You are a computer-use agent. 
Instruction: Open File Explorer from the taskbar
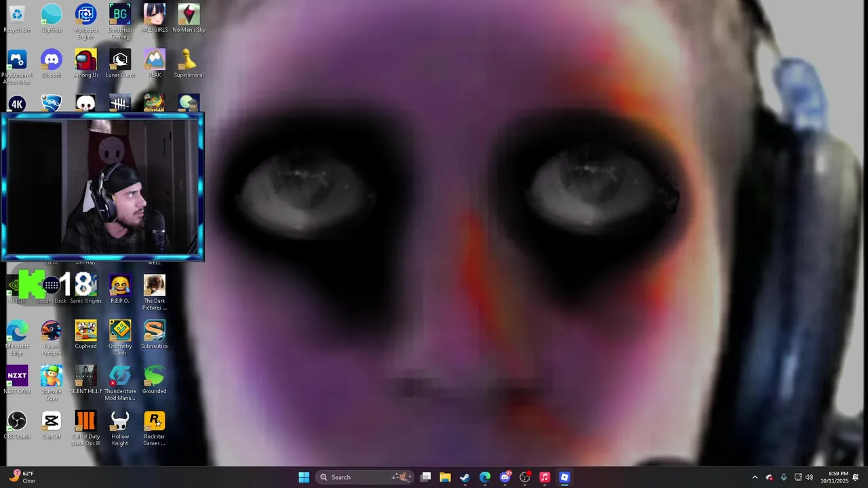[x=445, y=477]
